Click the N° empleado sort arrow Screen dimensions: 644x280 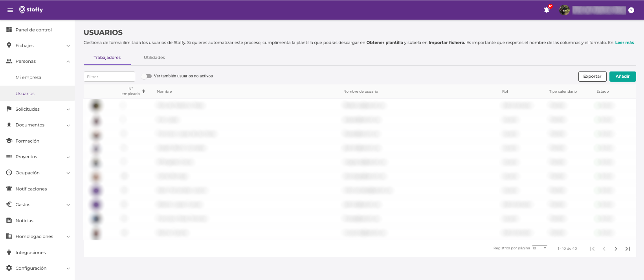(x=143, y=91)
